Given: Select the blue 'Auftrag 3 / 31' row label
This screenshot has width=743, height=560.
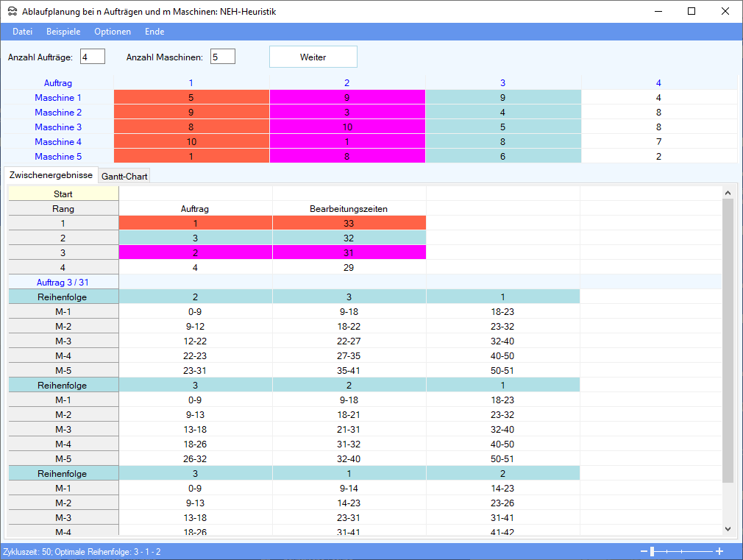Looking at the screenshot, I should pyautogui.click(x=63, y=282).
